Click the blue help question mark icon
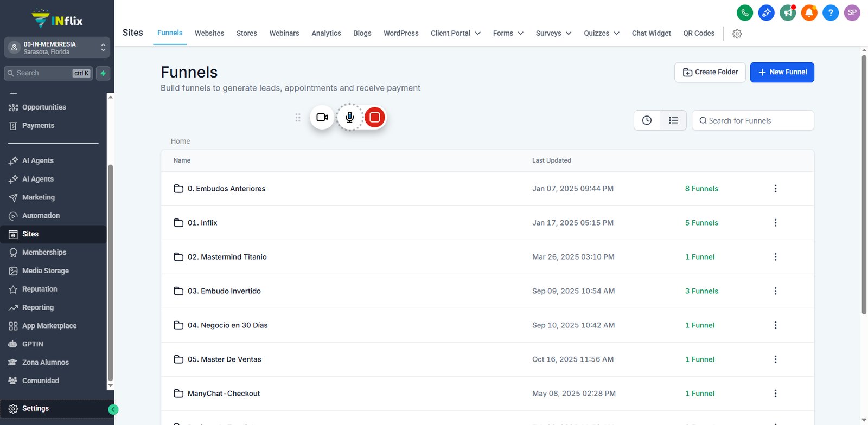This screenshot has width=868, height=425. pyautogui.click(x=831, y=12)
